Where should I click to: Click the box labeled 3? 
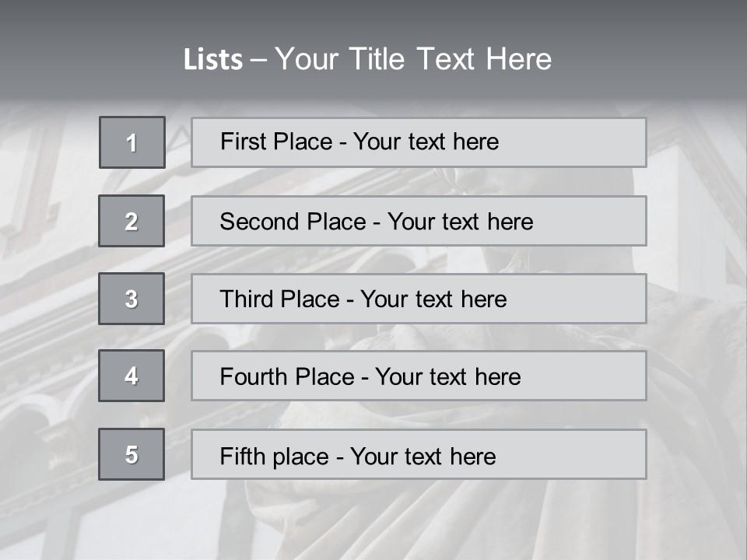(132, 299)
